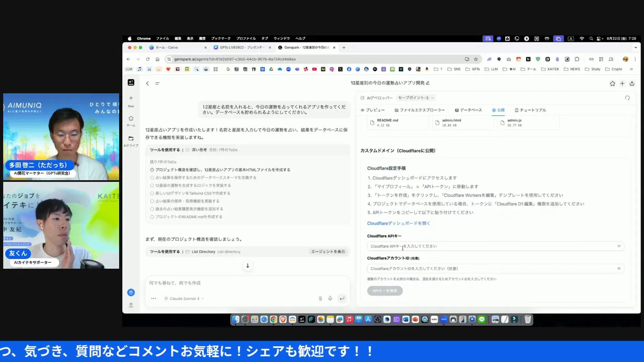Click Chrome home button
Viewport: 644px width, 362px height.
157,59
